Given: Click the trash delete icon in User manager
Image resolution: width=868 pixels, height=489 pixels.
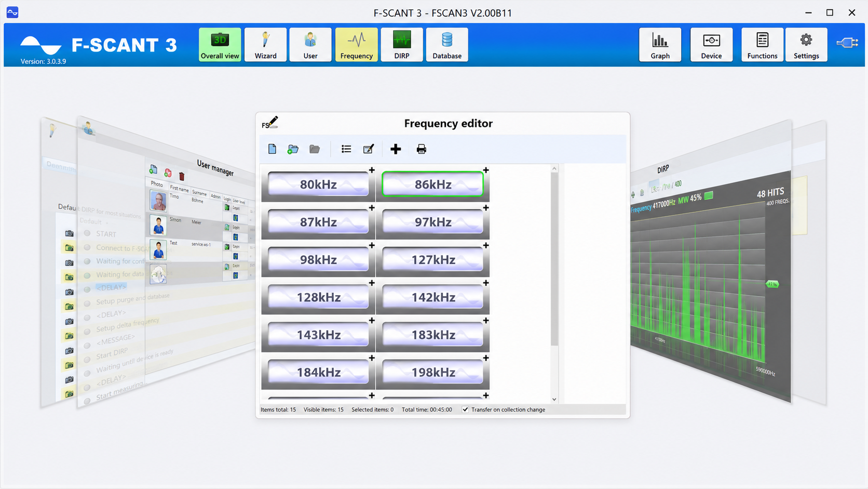Looking at the screenshot, I should tap(182, 176).
